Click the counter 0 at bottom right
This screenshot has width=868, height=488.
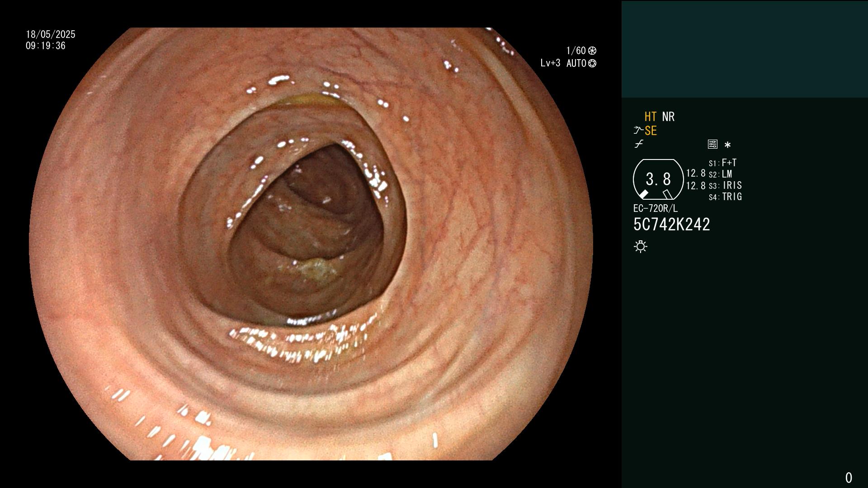click(849, 478)
